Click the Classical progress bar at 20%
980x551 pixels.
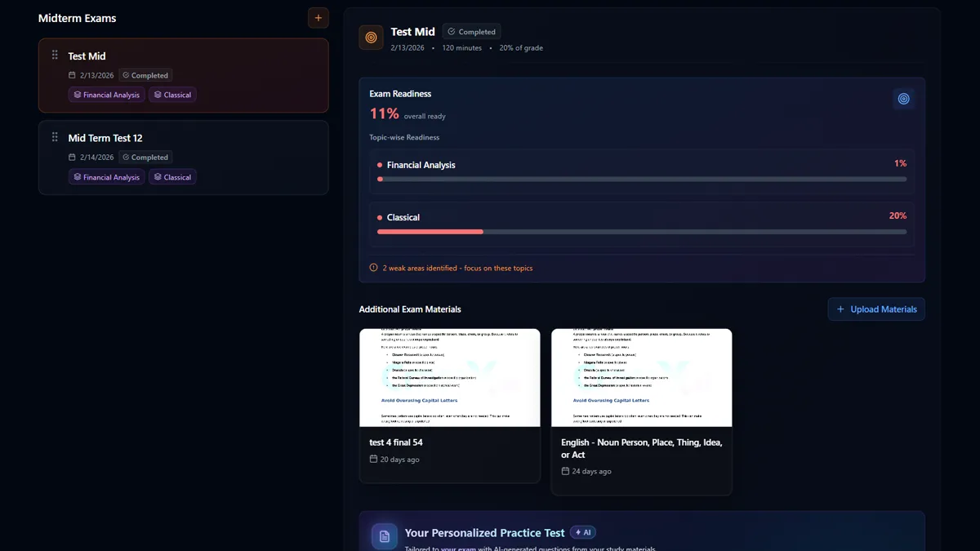tap(642, 232)
